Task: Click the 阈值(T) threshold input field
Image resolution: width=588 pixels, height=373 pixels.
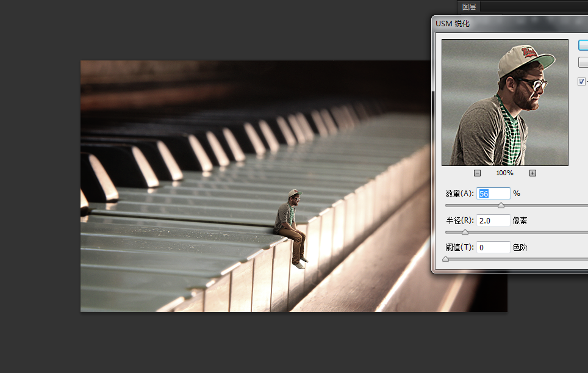Action: pos(493,248)
